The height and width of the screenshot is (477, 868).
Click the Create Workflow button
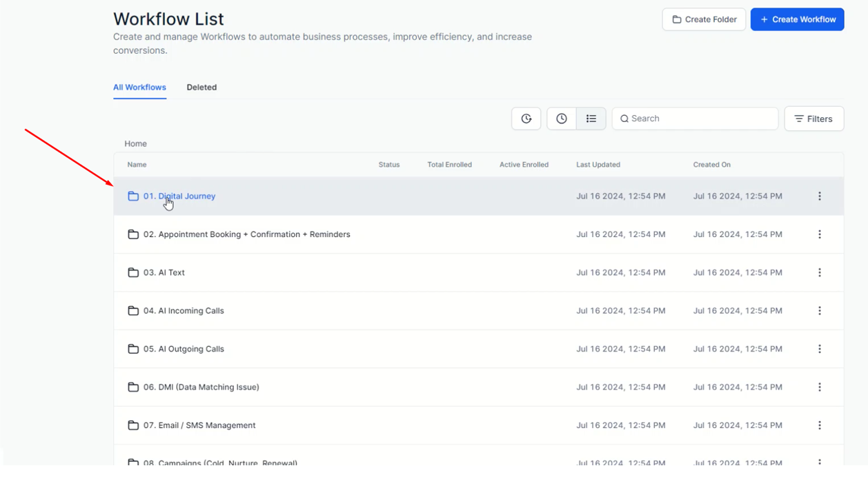click(797, 19)
